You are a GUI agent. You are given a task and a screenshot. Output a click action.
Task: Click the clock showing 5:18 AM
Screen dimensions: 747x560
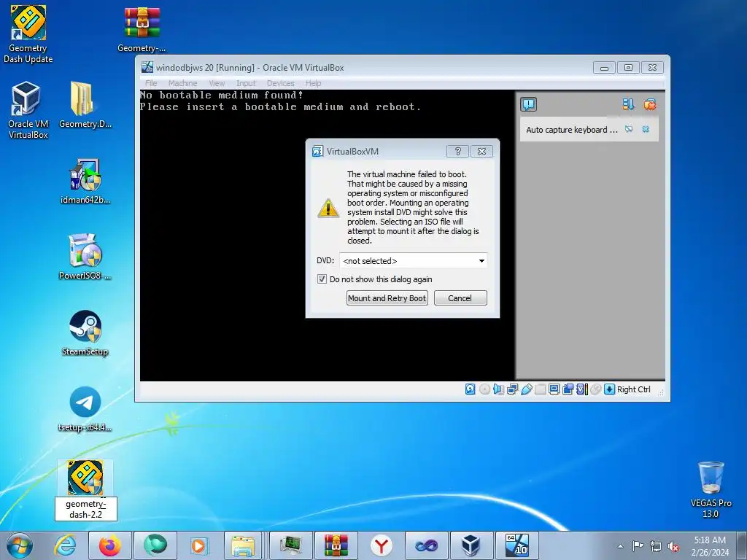[710, 545]
